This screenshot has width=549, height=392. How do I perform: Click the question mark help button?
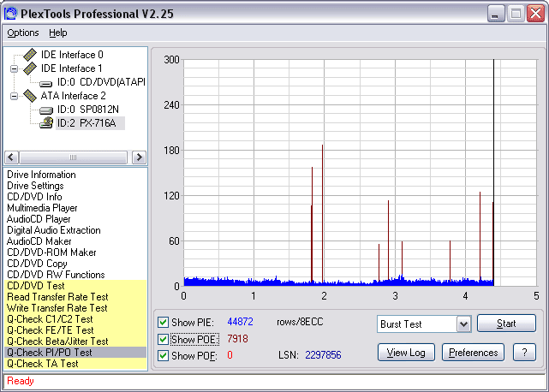[524, 353]
